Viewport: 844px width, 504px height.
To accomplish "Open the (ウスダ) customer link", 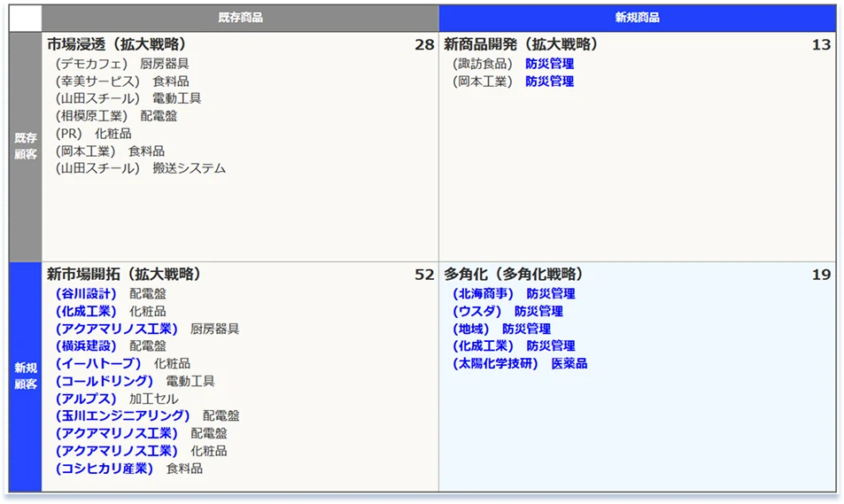I will 476,311.
